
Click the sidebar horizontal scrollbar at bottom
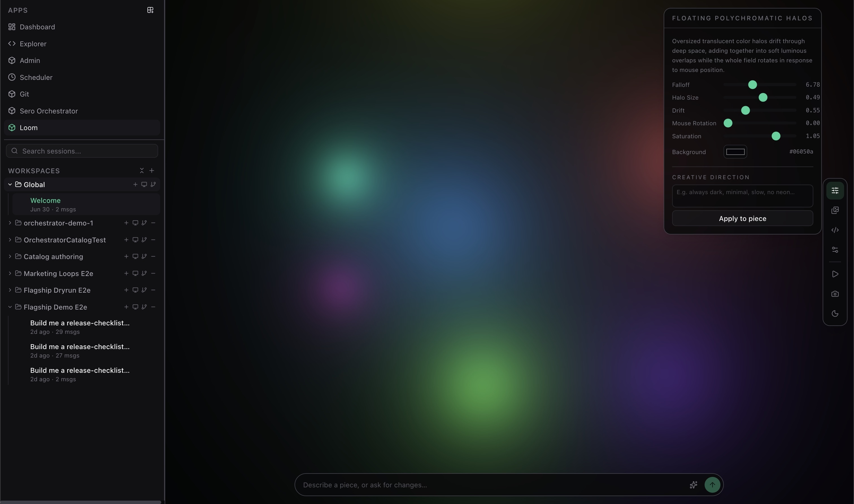tap(80, 502)
